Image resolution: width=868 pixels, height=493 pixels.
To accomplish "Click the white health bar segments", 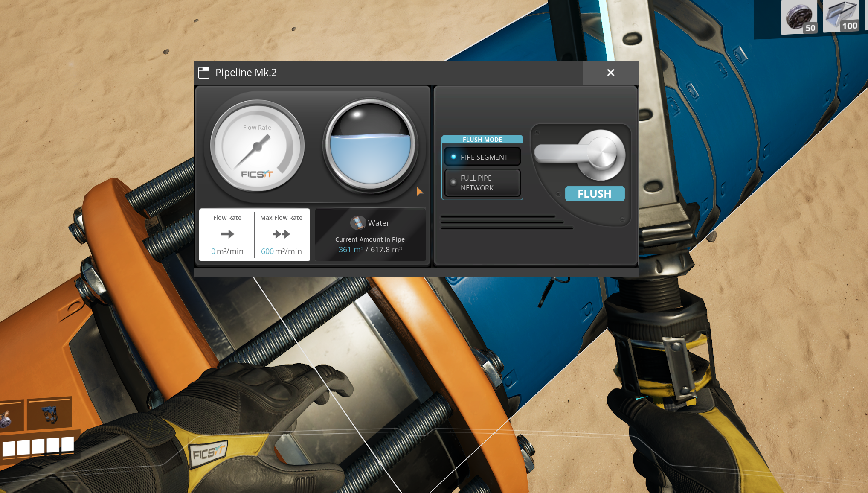I will click(x=38, y=446).
